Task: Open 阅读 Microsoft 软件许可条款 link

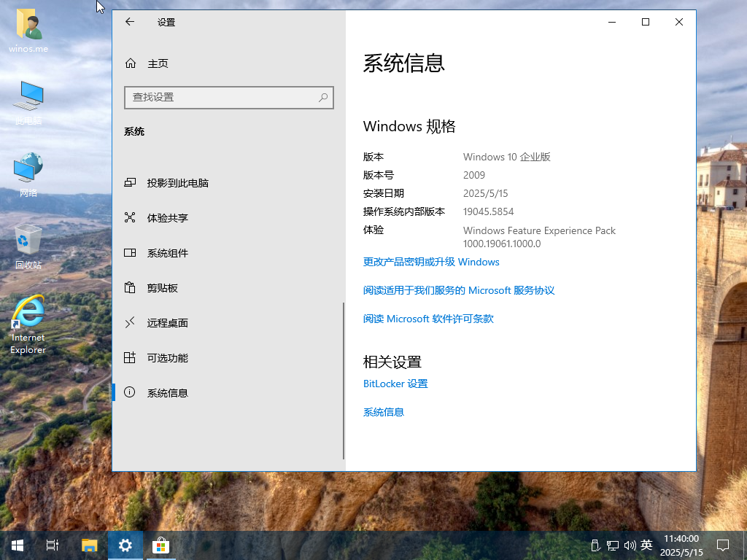Action: 428,319
